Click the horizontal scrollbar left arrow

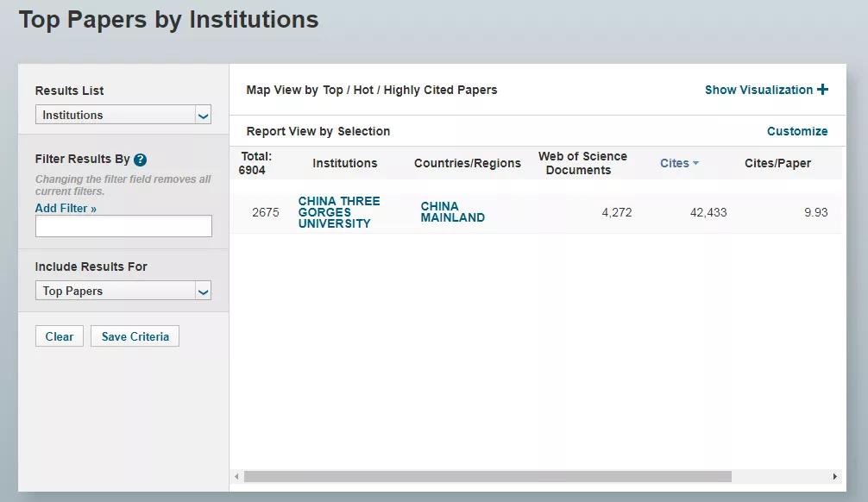tap(236, 477)
